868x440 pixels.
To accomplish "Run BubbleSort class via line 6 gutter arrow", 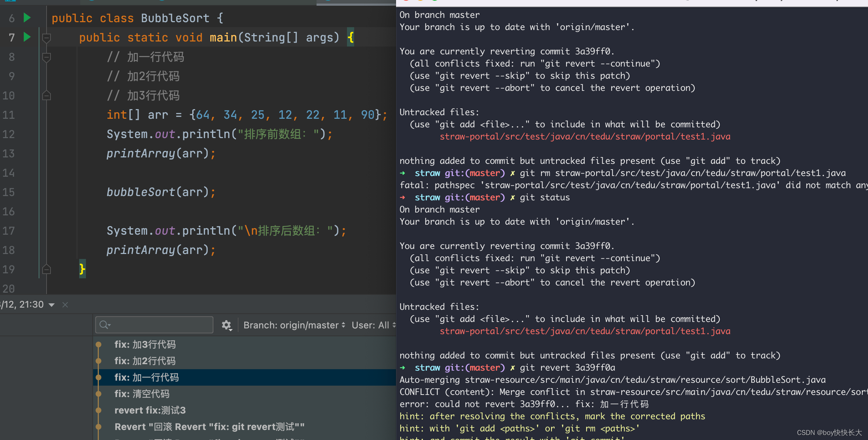I will click(27, 18).
